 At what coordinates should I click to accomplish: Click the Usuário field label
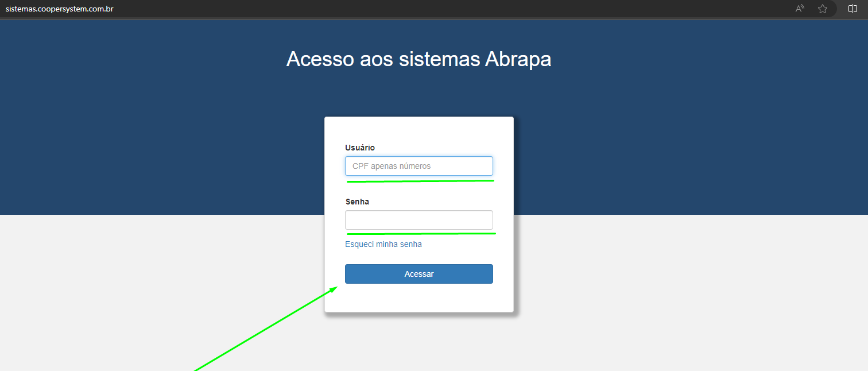360,148
